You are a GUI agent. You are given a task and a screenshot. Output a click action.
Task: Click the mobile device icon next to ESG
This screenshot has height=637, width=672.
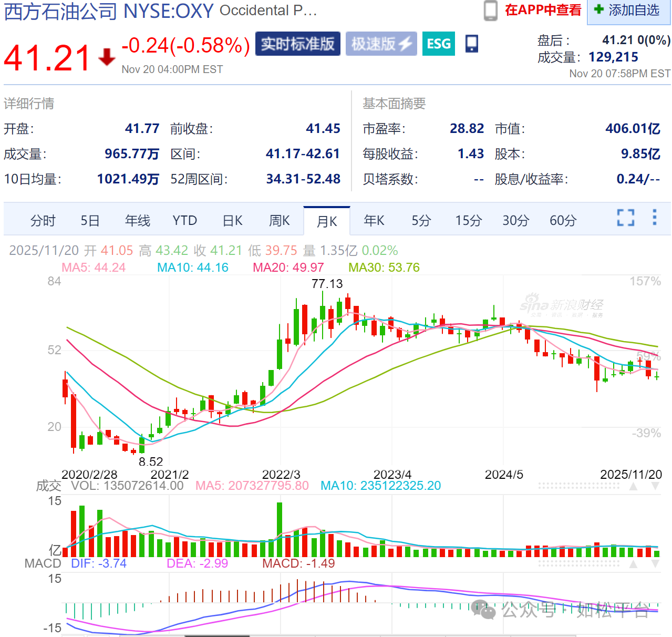click(x=472, y=44)
